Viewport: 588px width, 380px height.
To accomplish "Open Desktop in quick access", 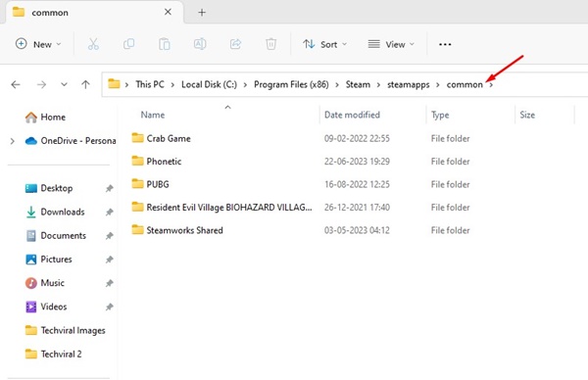I will (x=49, y=188).
